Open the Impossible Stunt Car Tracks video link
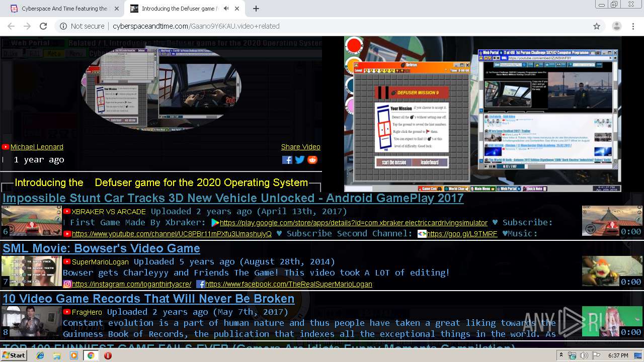 point(233,198)
